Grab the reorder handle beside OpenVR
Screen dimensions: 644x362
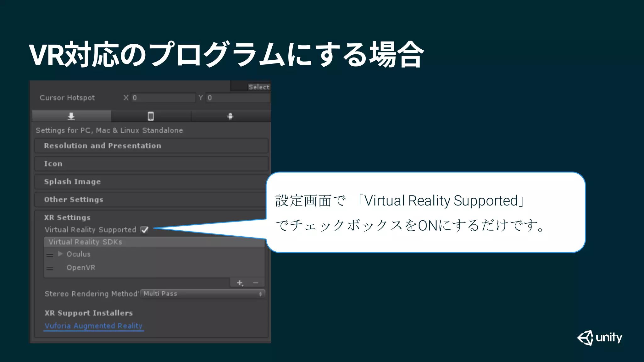(50, 269)
